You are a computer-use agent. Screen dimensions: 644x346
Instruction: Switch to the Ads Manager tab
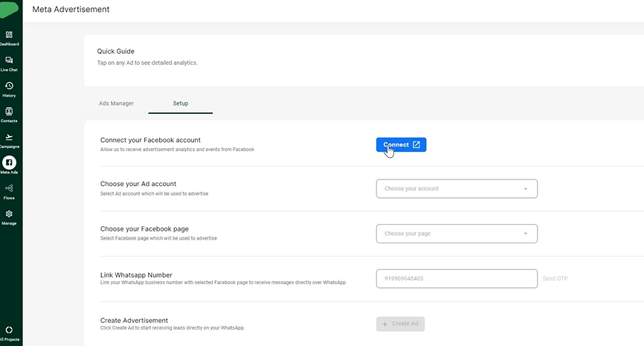click(116, 103)
